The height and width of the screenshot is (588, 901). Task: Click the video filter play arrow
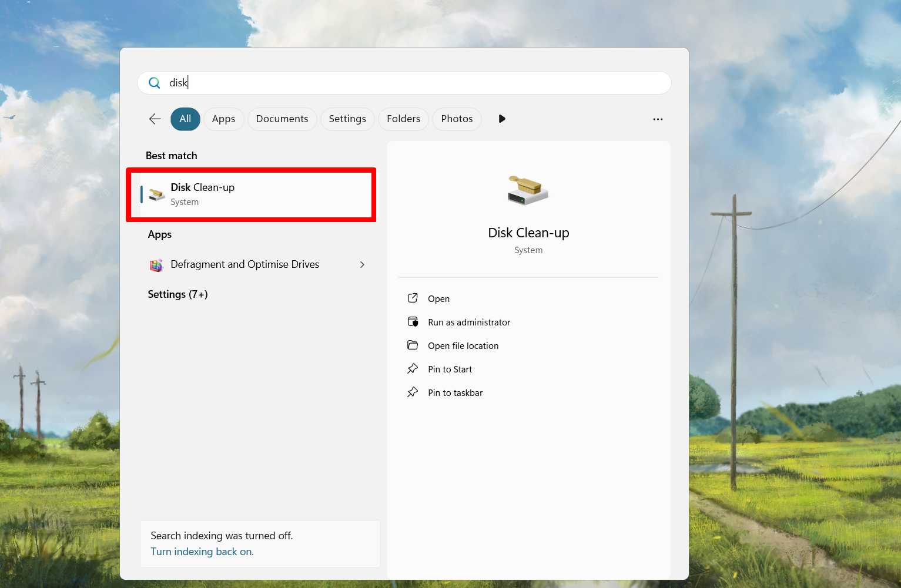click(501, 119)
